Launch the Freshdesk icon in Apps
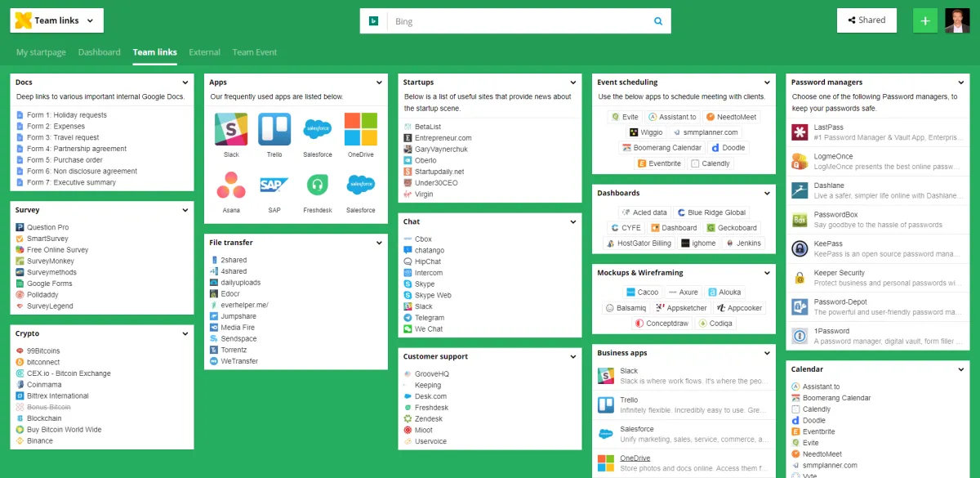Viewport: 980px width, 478px height. click(x=317, y=185)
